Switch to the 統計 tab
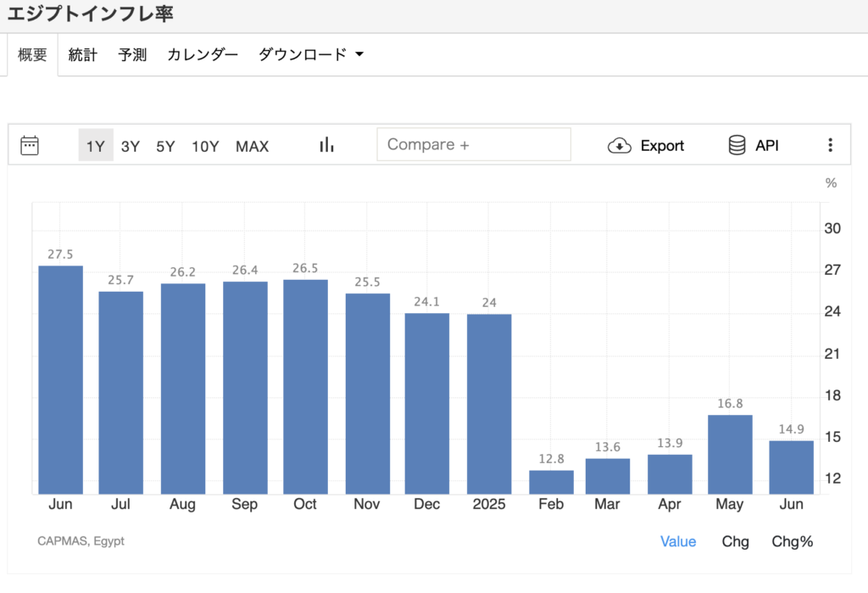Screen dimensions: 868x593 (x=82, y=53)
